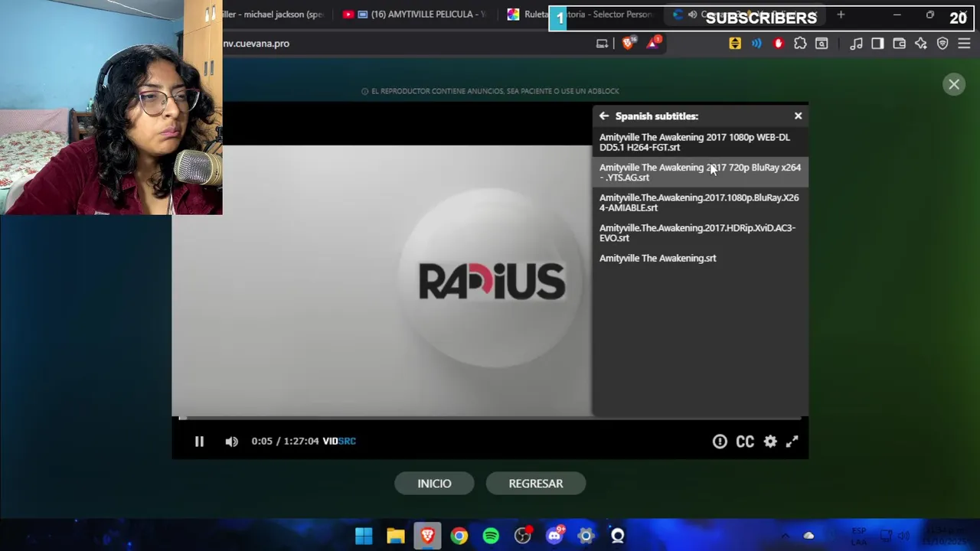Switch to the Ruleta Selector tab
Screen dimensions: 980x551
pos(580,15)
